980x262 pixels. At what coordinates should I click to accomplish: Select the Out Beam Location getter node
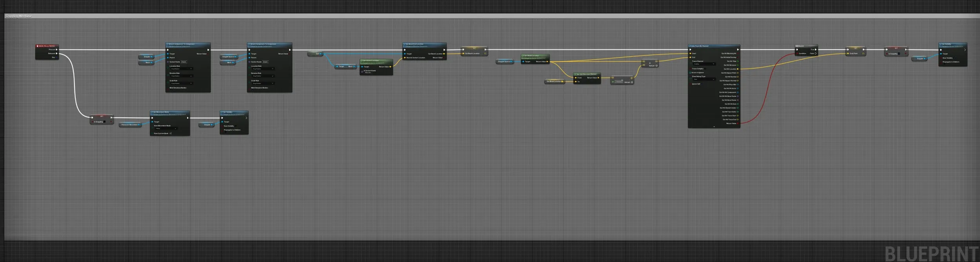click(555, 82)
